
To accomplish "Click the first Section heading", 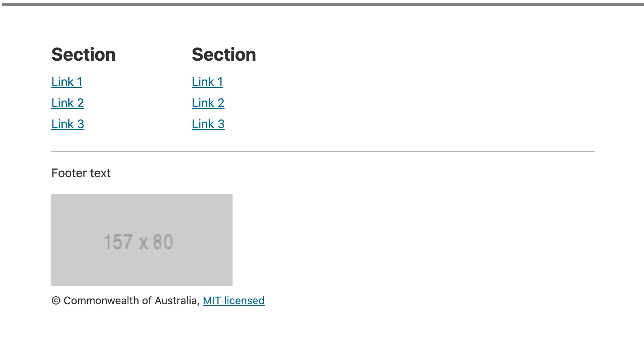I will (x=83, y=55).
